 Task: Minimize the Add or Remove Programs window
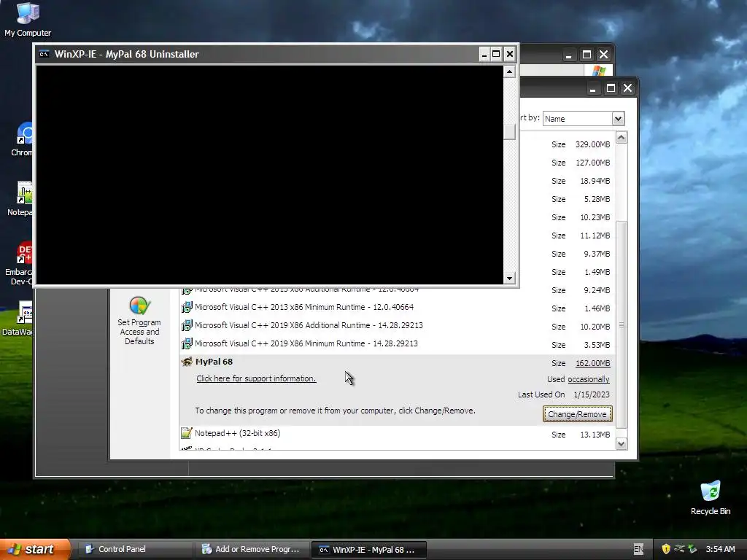point(592,88)
